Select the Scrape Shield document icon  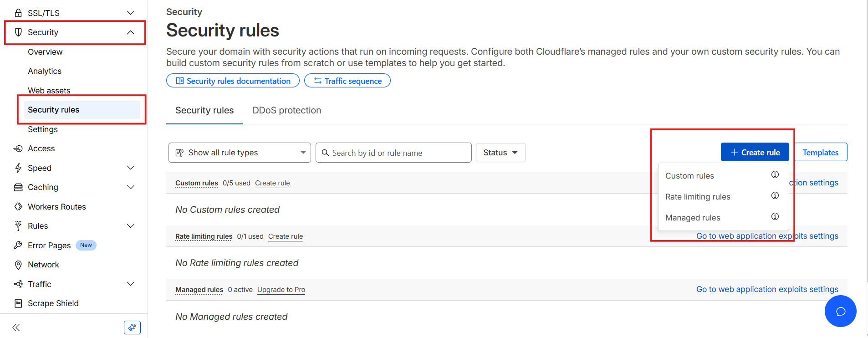[x=18, y=303]
